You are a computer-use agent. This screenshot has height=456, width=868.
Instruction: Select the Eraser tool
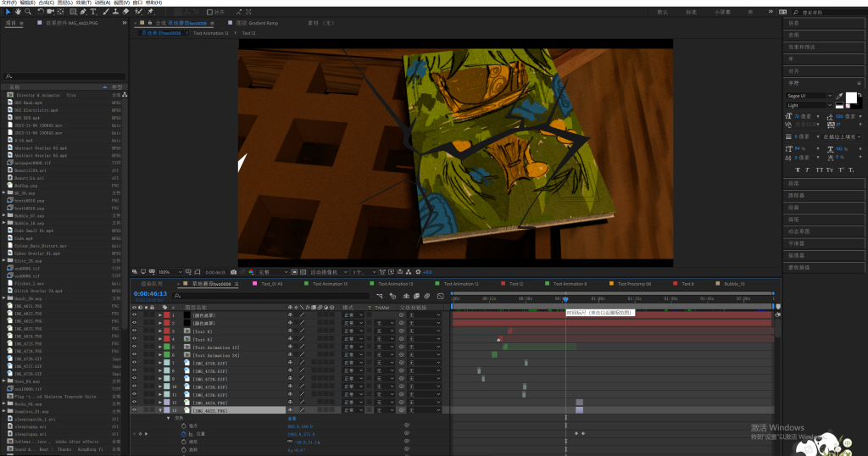(x=125, y=12)
